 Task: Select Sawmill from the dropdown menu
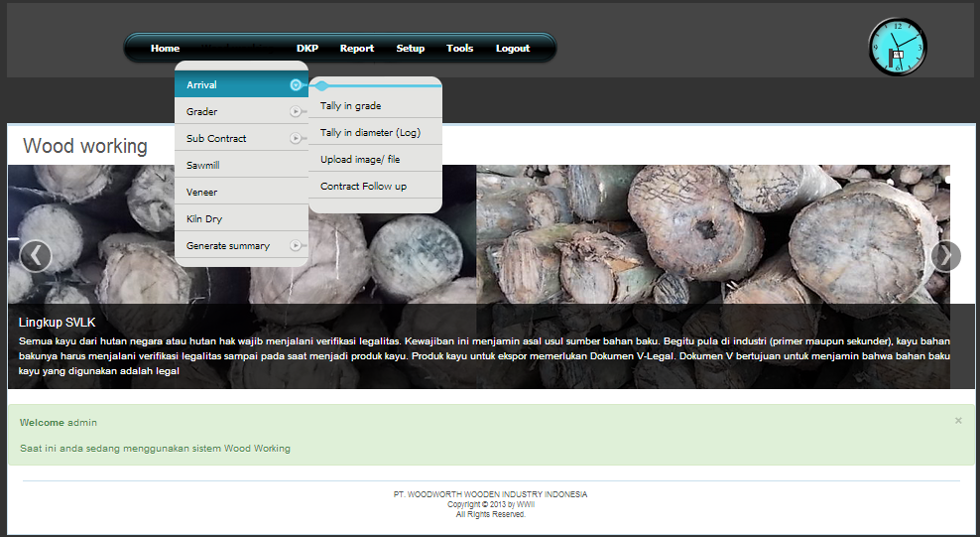point(203,166)
